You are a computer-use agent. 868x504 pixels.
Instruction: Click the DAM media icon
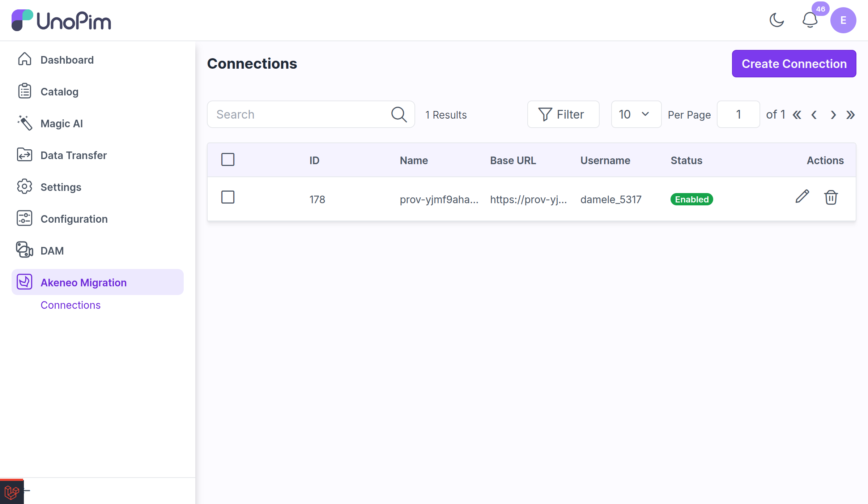tap(25, 250)
